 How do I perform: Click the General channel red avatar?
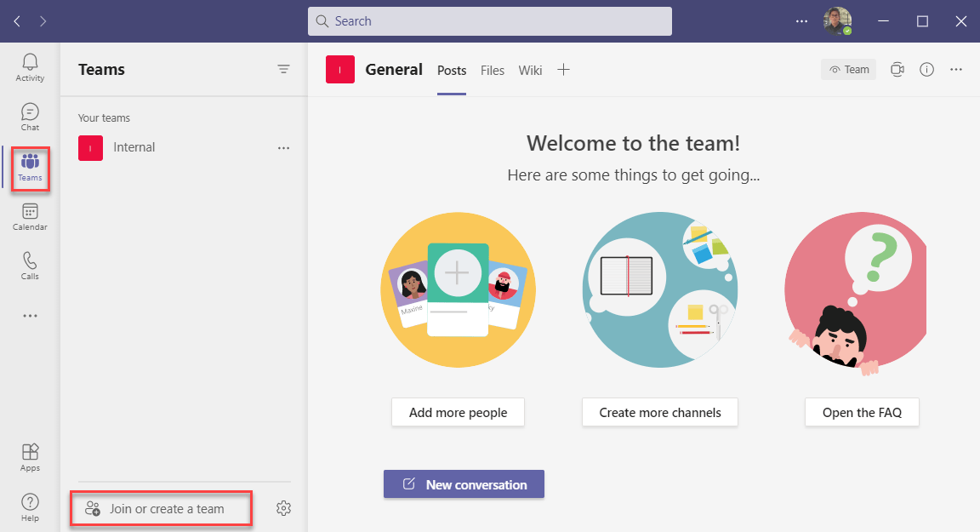[x=340, y=70]
